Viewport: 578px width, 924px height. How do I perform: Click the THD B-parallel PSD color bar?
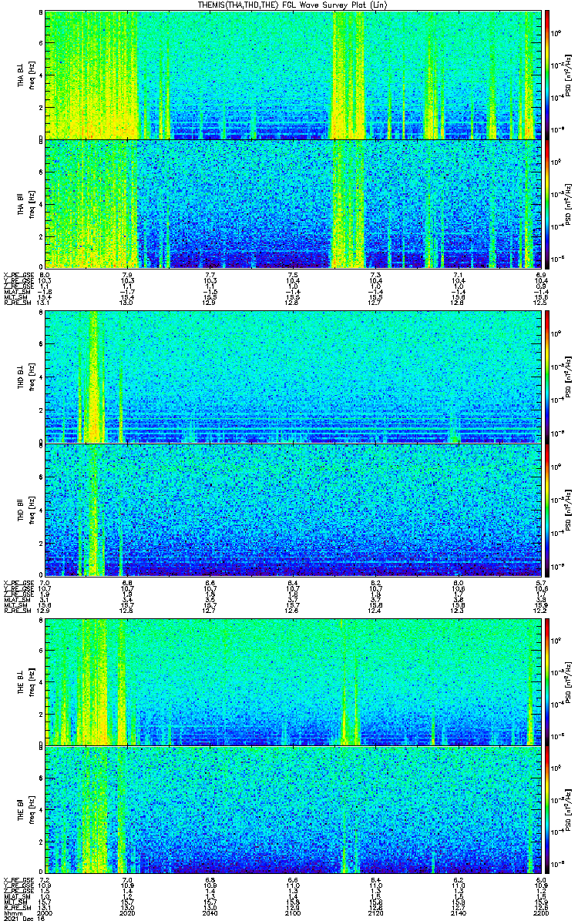point(546,509)
